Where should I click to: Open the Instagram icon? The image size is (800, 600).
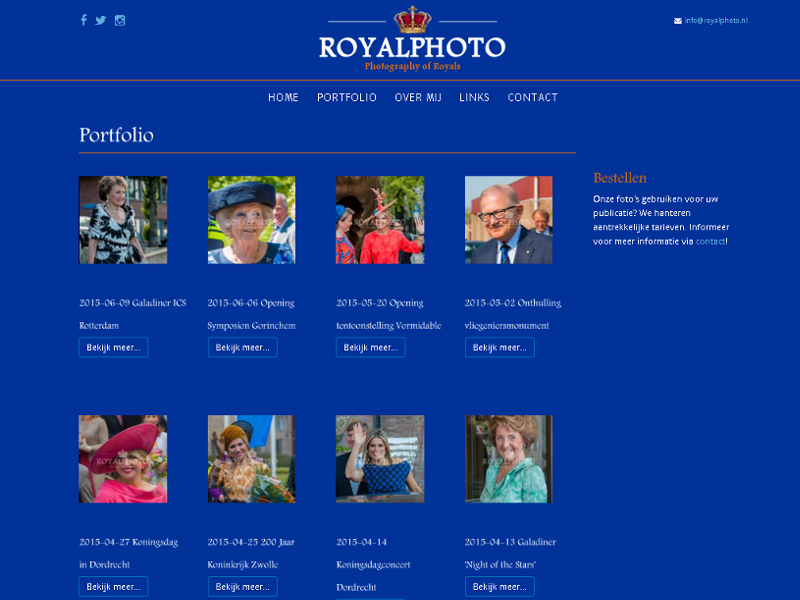pyautogui.click(x=120, y=20)
